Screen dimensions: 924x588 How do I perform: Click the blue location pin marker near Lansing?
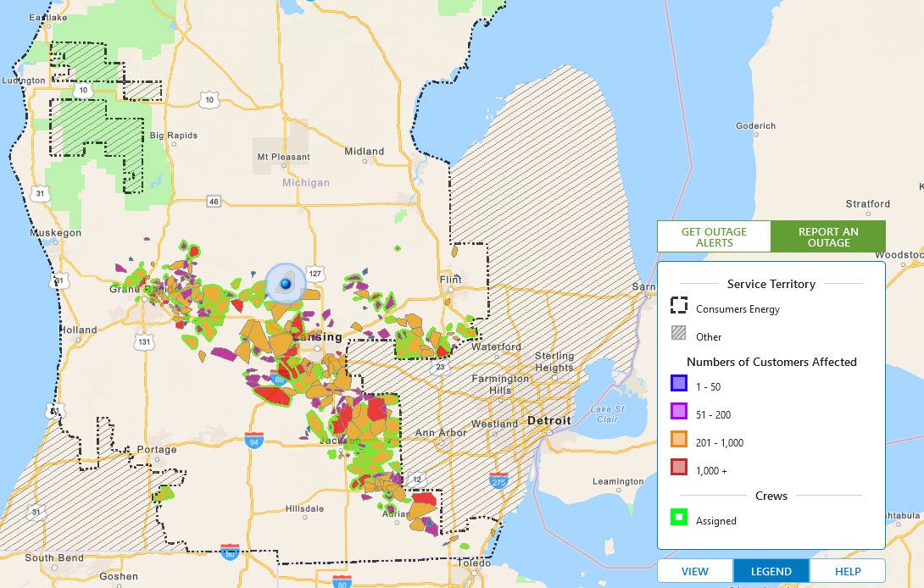tap(285, 284)
